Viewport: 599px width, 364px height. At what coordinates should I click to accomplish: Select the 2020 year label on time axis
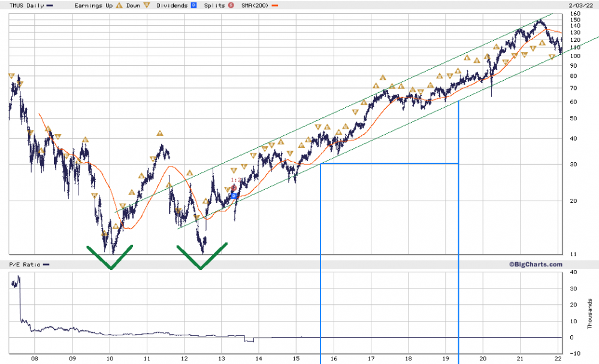click(483, 358)
